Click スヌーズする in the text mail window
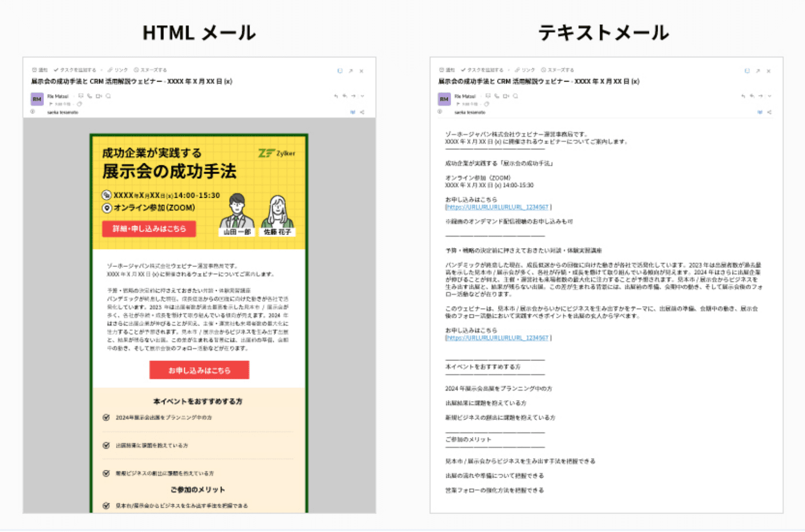 tap(558, 70)
